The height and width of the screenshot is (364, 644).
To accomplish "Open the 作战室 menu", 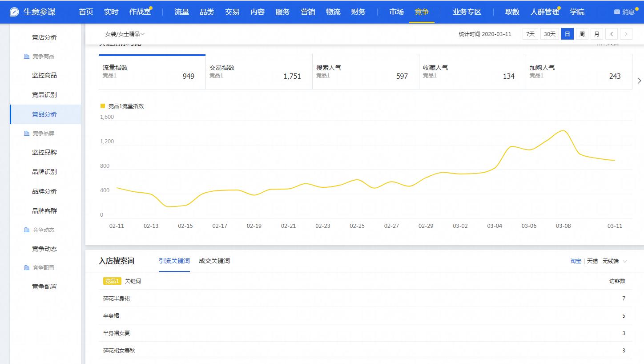I will (139, 12).
